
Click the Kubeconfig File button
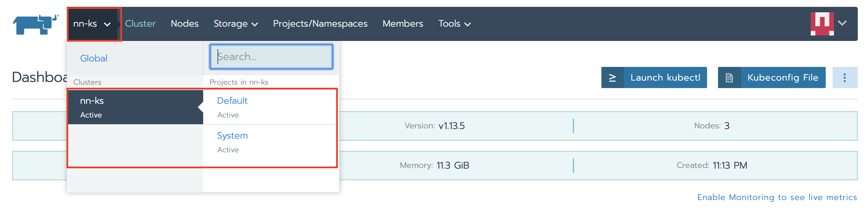[782, 78]
